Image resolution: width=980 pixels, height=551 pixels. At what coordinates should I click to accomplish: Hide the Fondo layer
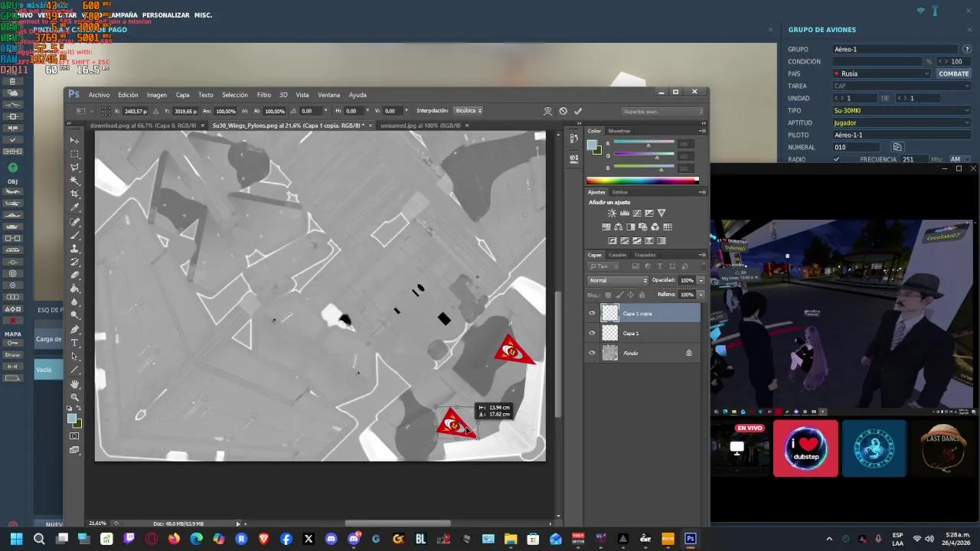592,353
